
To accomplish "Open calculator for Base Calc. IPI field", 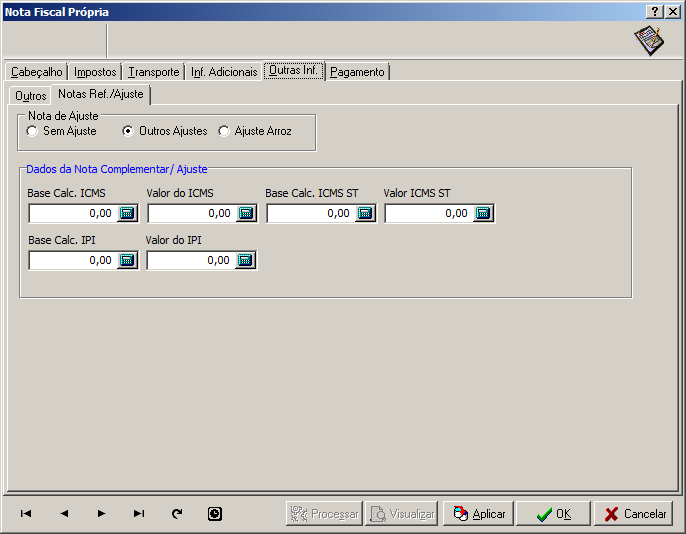I will (127, 260).
